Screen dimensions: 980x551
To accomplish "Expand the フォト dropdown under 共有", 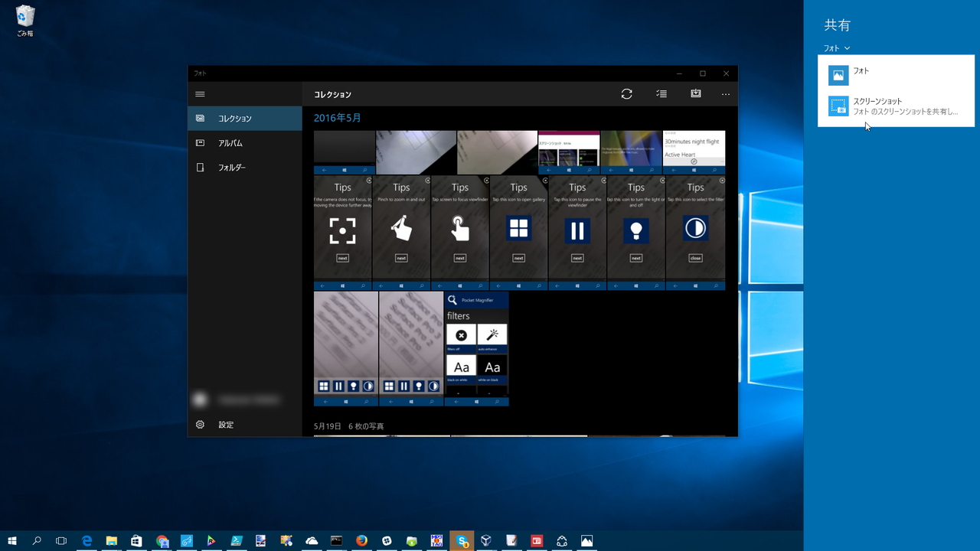I will point(836,48).
